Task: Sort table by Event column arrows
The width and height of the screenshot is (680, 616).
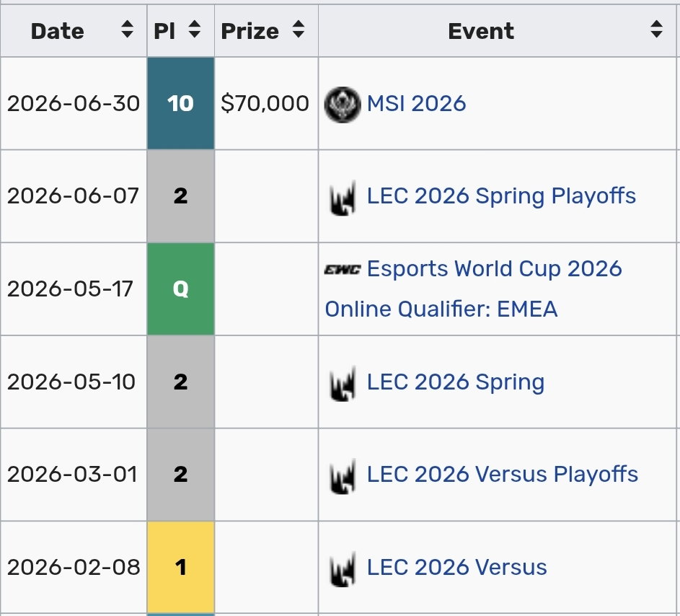Action: point(657,30)
